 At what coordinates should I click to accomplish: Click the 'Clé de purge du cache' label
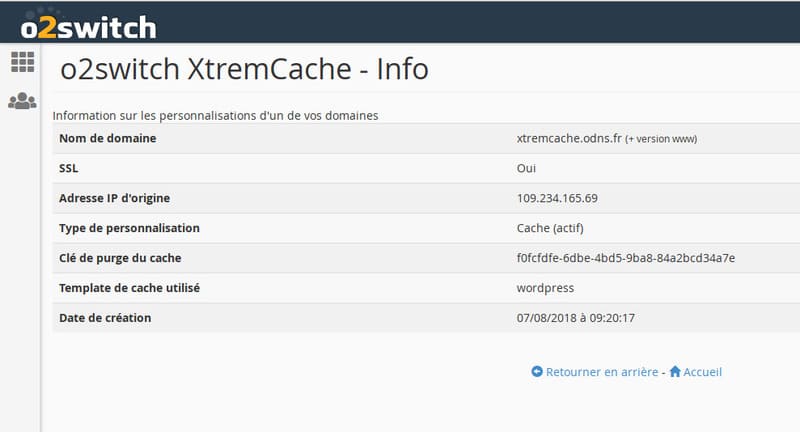pos(120,258)
